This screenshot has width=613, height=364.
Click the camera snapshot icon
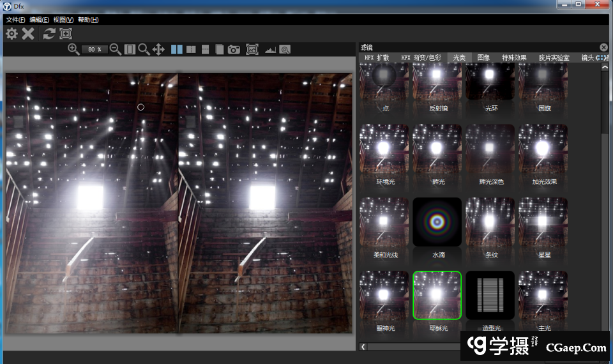pyautogui.click(x=234, y=49)
